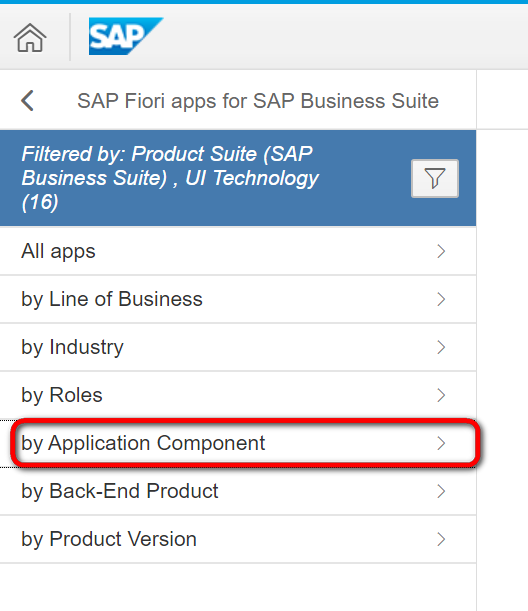The image size is (528, 611).
Task: Open by Back-End Product
Action: [x=238, y=491]
